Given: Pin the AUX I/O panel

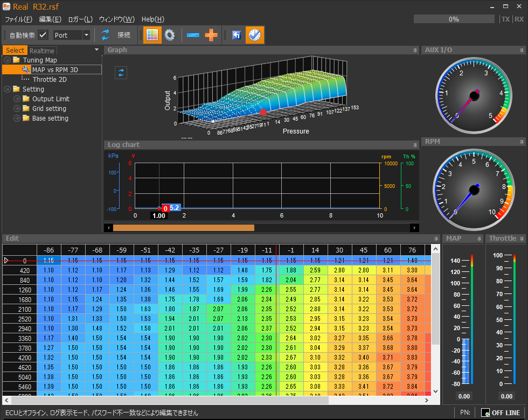Looking at the screenshot, I should [522, 51].
